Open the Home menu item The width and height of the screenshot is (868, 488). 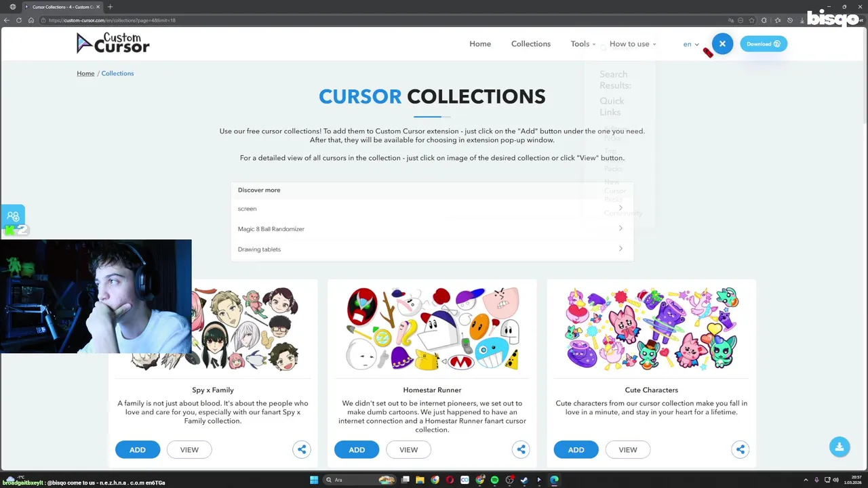[480, 44]
